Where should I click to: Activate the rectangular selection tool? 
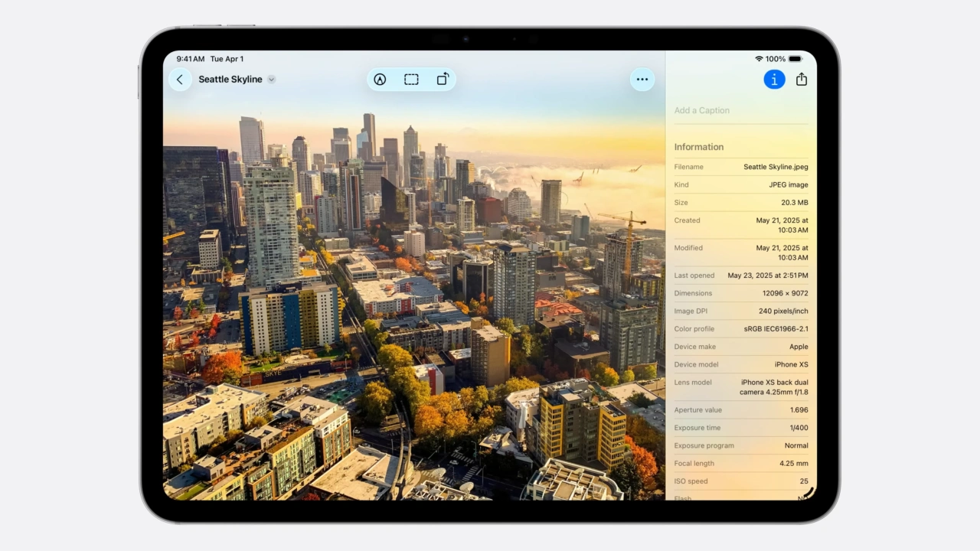tap(411, 80)
